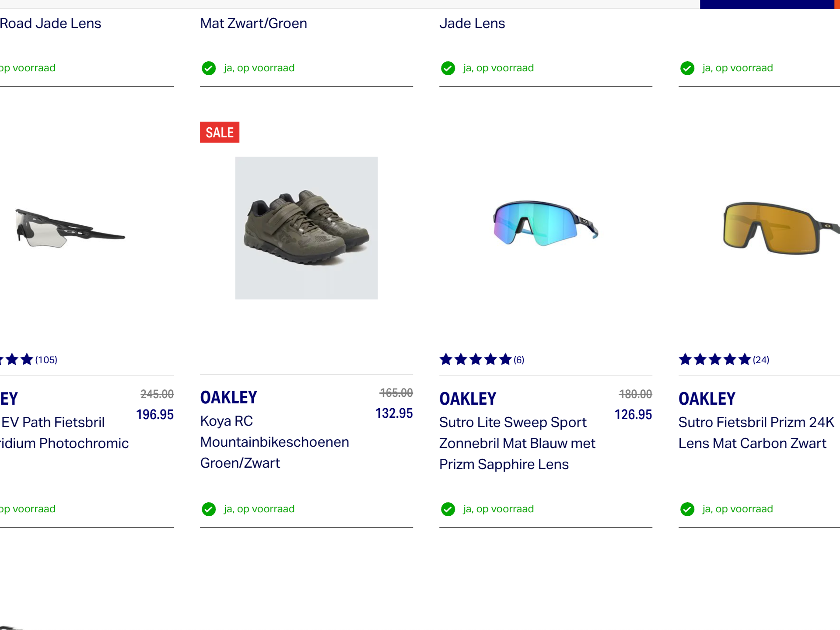Open EV Path Fietsbril Photochromic link

64,433
